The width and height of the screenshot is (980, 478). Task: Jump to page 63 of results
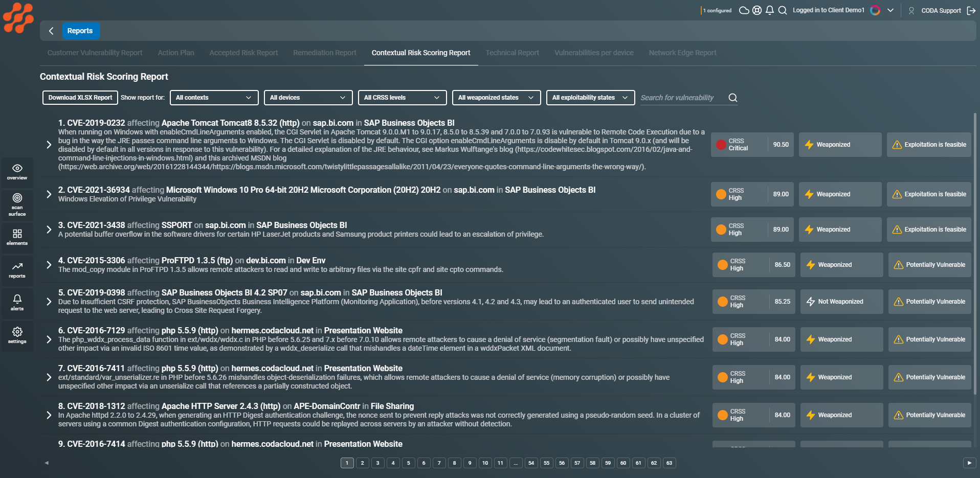670,463
